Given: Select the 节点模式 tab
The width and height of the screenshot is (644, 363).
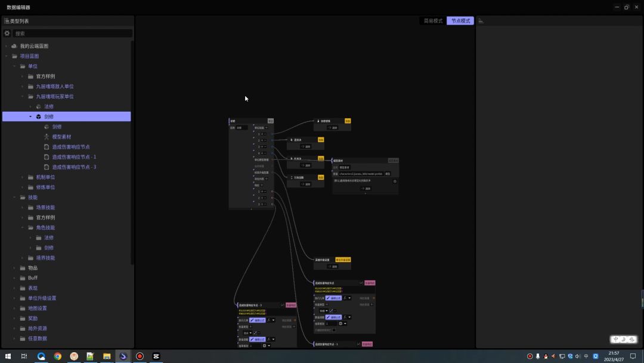Looking at the screenshot, I should 460,21.
